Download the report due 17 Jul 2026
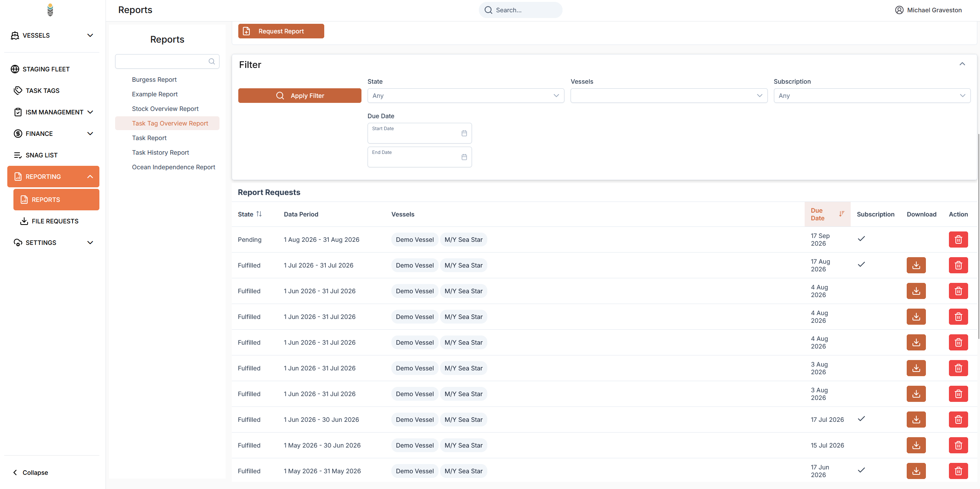 916,420
